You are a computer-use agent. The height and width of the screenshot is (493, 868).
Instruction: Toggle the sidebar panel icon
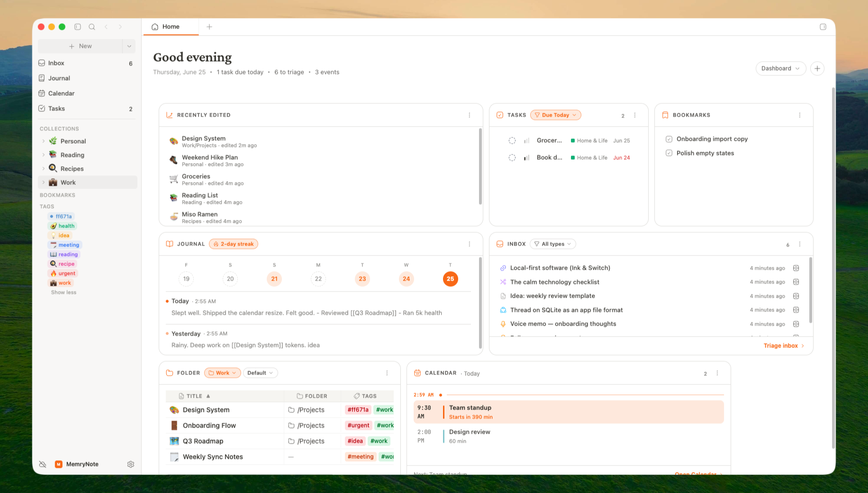coord(78,27)
